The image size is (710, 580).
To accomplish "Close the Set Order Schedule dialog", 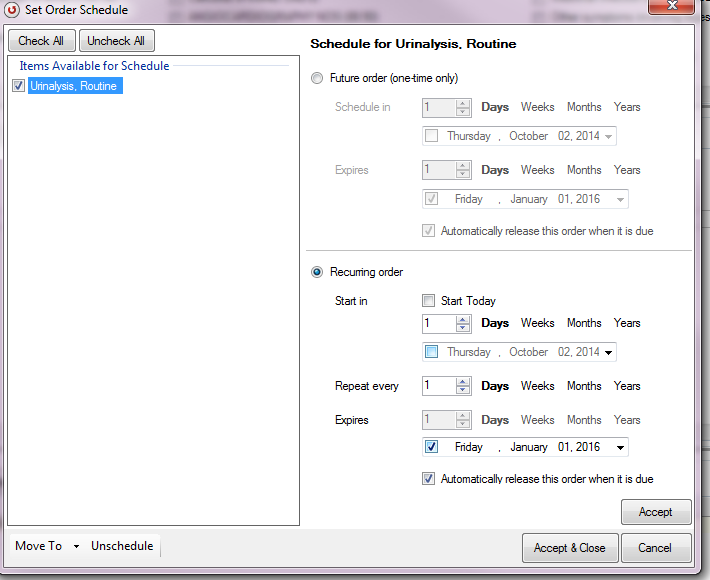I will 671,6.
